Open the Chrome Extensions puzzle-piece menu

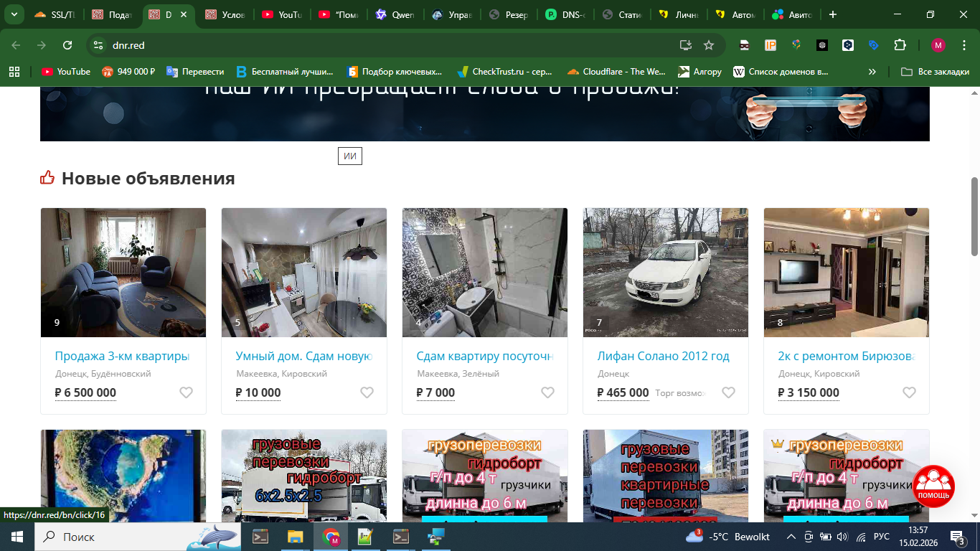click(x=900, y=44)
